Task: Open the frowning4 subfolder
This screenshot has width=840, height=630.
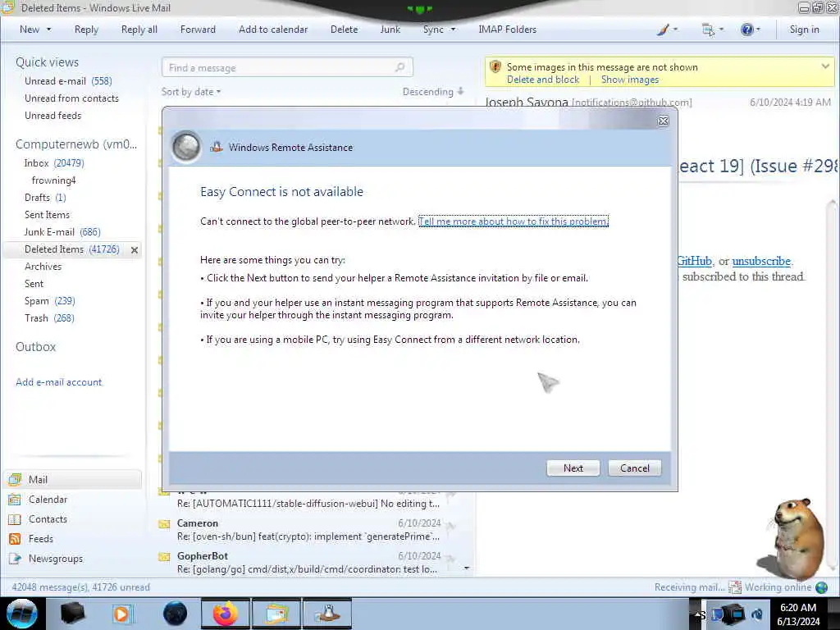Action: [53, 180]
